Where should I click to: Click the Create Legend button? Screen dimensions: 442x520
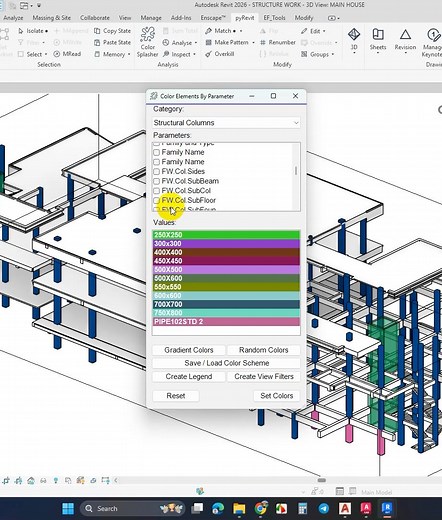189,376
